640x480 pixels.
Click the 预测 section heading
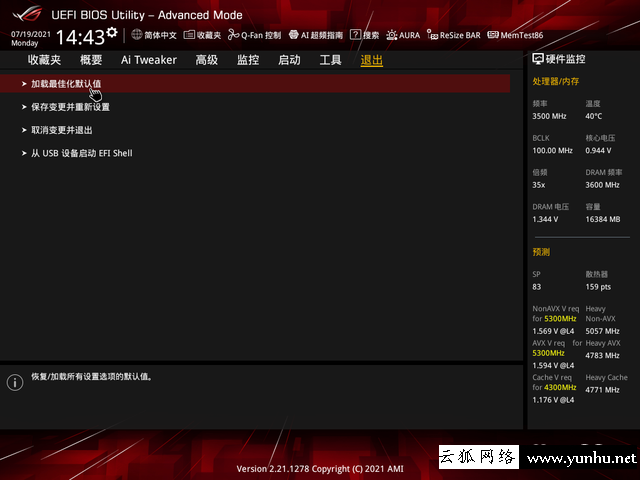541,252
